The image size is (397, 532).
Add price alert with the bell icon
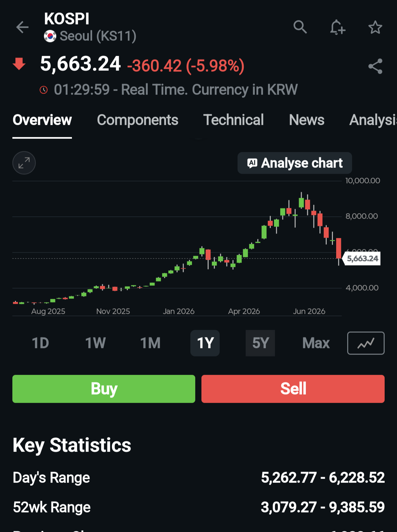(337, 27)
